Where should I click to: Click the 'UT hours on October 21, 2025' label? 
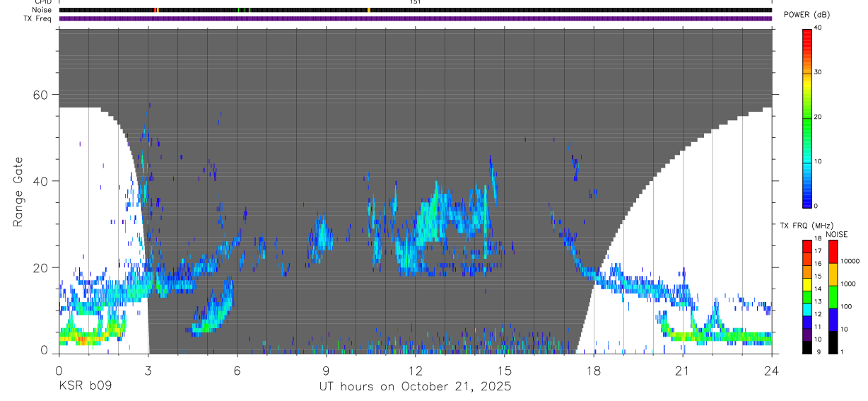pos(415,387)
